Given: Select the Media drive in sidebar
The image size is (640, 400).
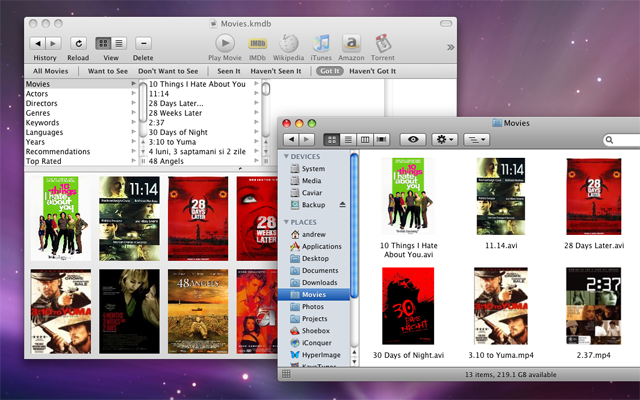Looking at the screenshot, I should pos(313,180).
